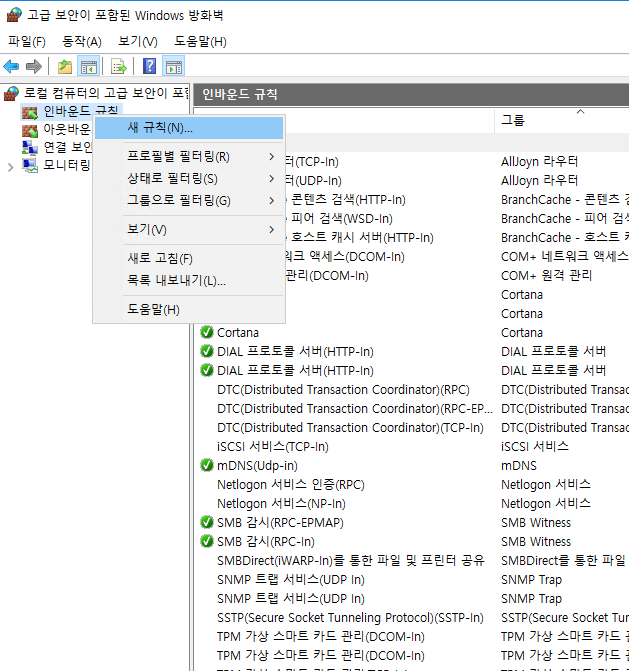Open the 보기(V) menu in menu bar
Screen dimensions: 629x671
click(x=137, y=42)
